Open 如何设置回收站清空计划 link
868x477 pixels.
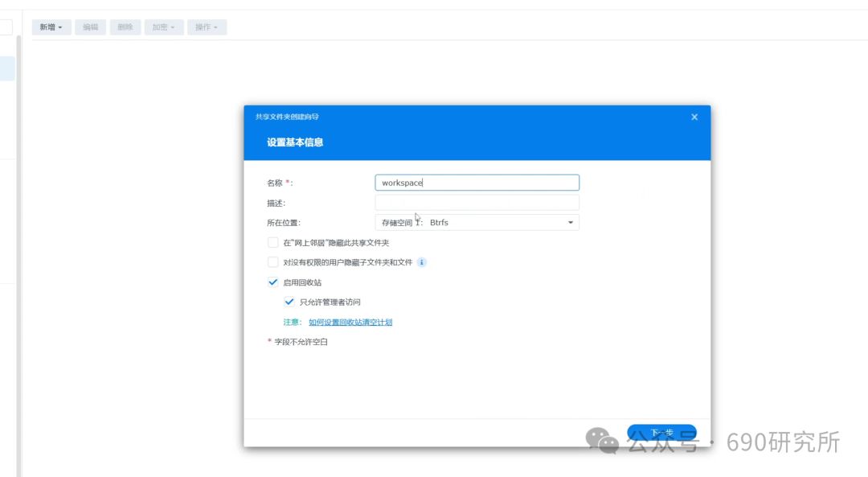[x=350, y=323]
